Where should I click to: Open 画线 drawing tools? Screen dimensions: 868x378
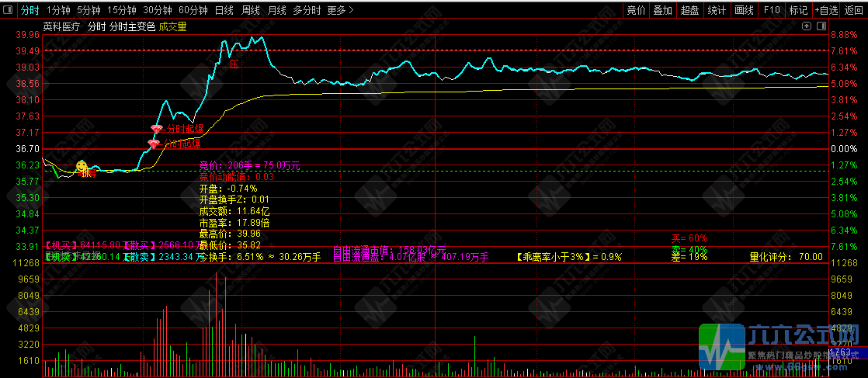[744, 10]
